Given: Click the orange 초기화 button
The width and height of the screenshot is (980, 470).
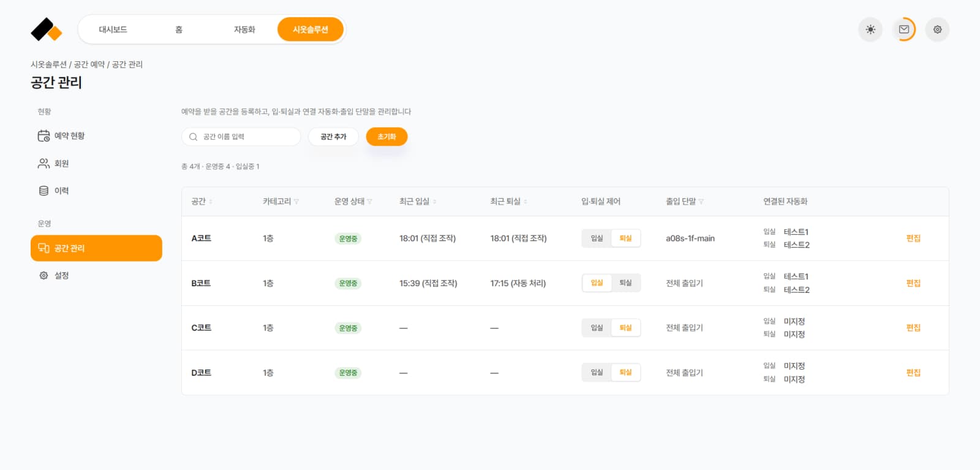Looking at the screenshot, I should 386,137.
